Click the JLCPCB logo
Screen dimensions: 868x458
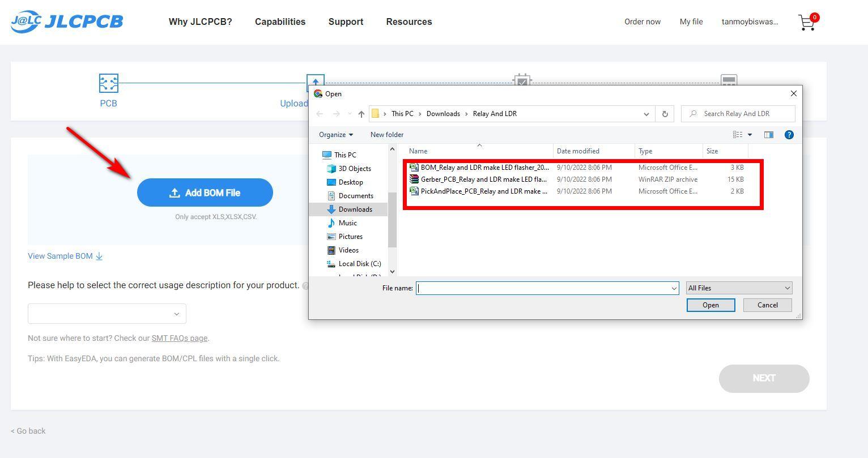pyautogui.click(x=67, y=22)
